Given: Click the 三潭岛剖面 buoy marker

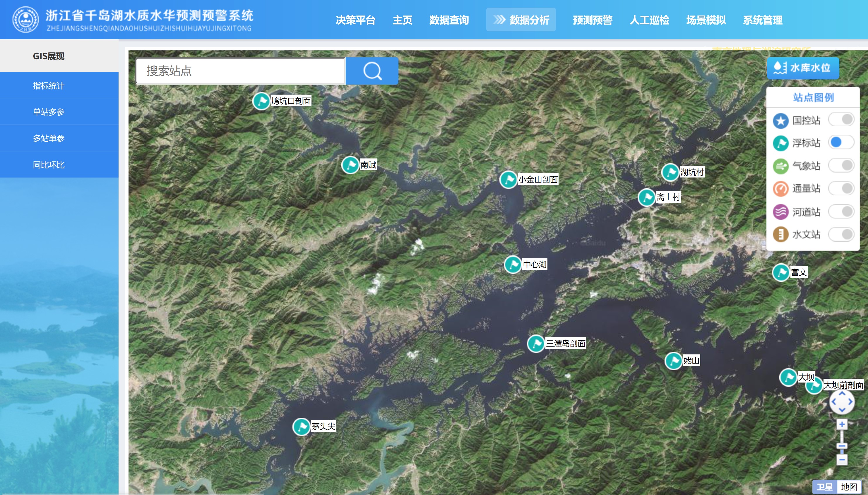Looking at the screenshot, I should [x=536, y=344].
